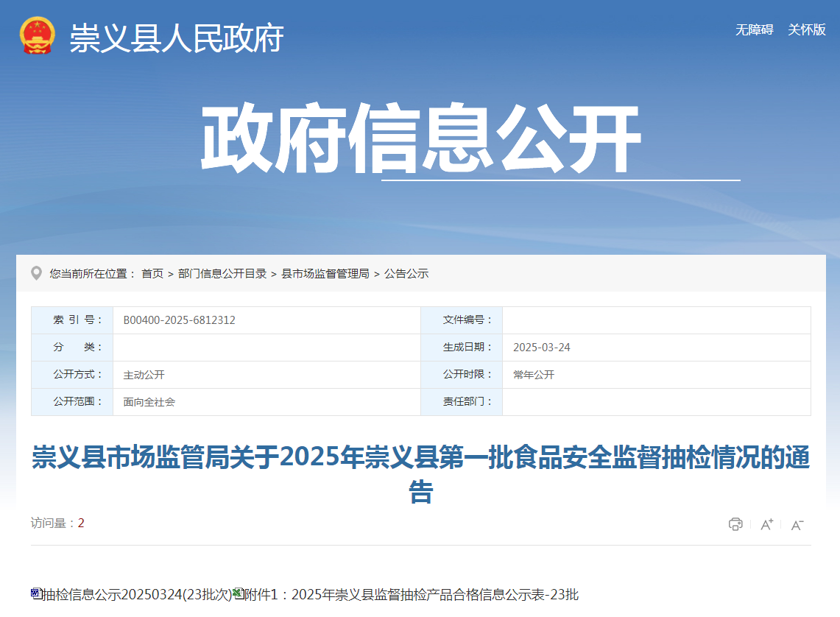Click the Word document attachment icon

tap(36, 593)
